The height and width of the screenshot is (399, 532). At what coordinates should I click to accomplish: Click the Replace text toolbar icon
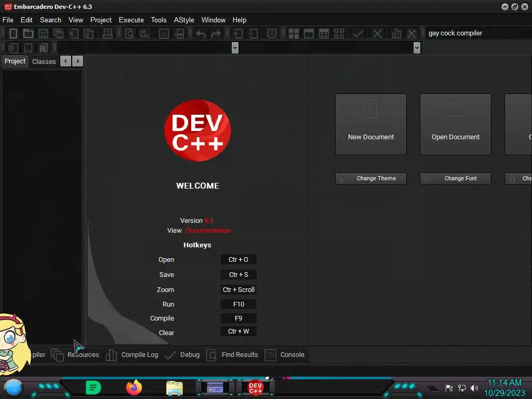(x=144, y=33)
